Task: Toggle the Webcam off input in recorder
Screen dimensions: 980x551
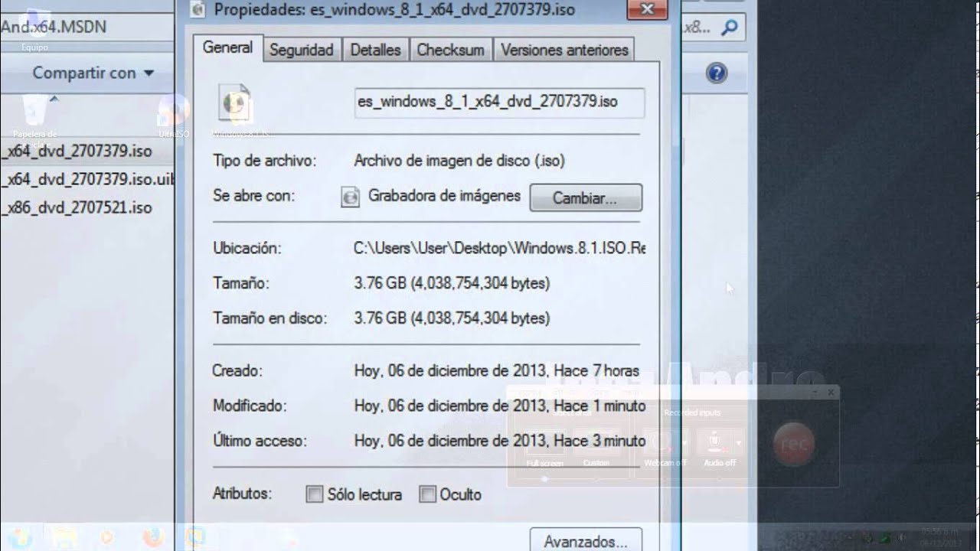Action: tap(663, 446)
